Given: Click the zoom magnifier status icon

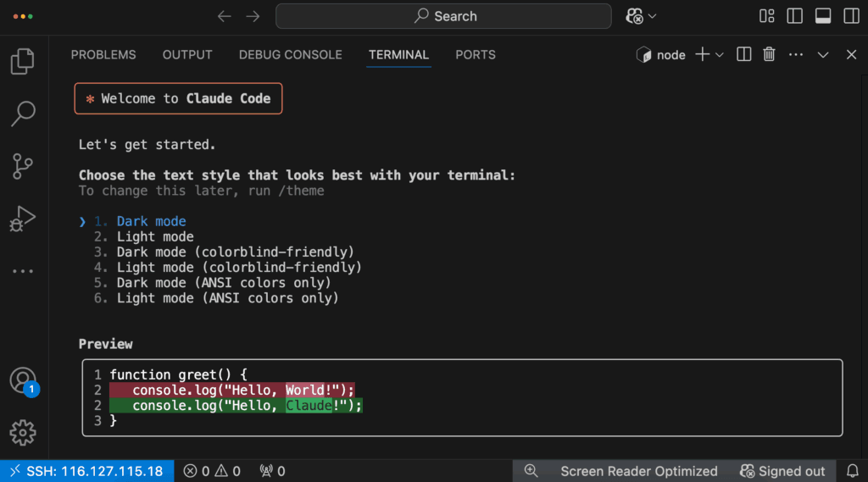Looking at the screenshot, I should pos(531,471).
